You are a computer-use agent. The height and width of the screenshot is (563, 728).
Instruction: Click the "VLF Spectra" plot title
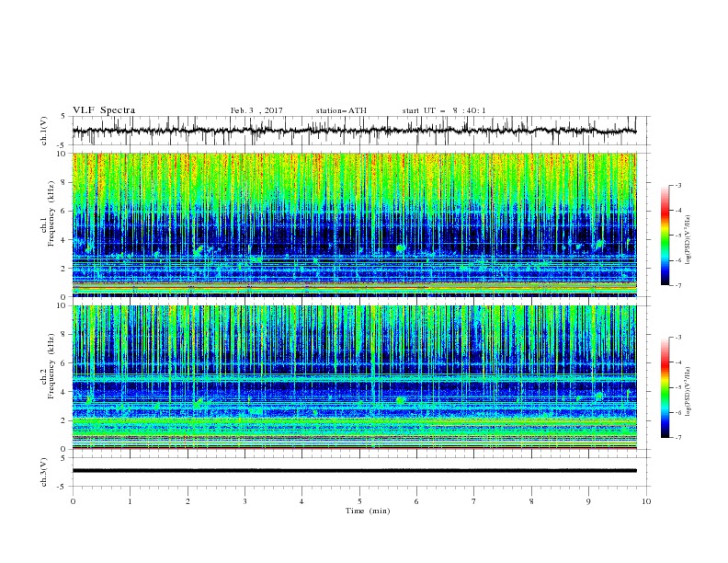click(x=104, y=110)
